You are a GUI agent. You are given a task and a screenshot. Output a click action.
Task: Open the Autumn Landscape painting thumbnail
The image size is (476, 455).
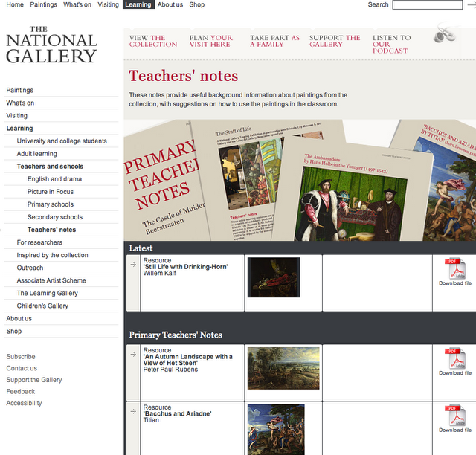pyautogui.click(x=283, y=368)
